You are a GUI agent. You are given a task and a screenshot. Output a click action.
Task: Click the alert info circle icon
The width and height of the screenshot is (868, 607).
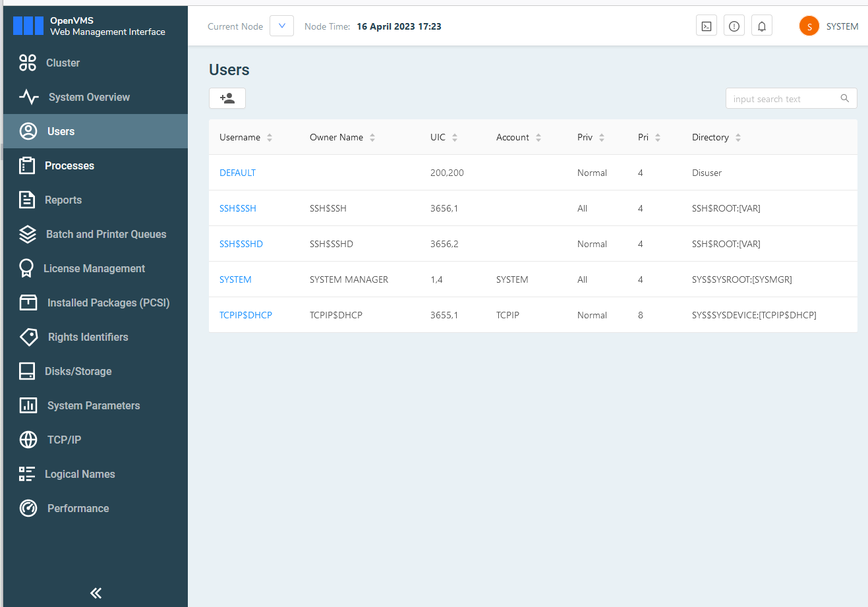(734, 26)
